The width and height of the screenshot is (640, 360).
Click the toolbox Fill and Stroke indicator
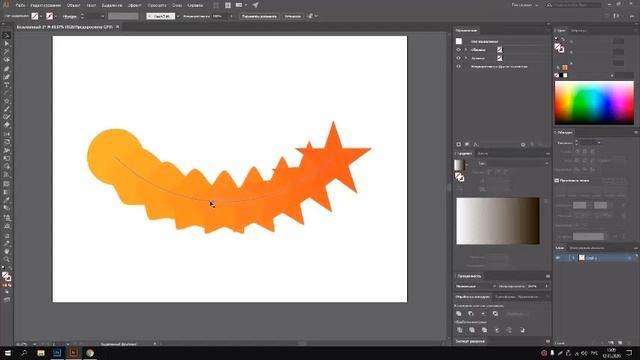[x=6, y=276]
